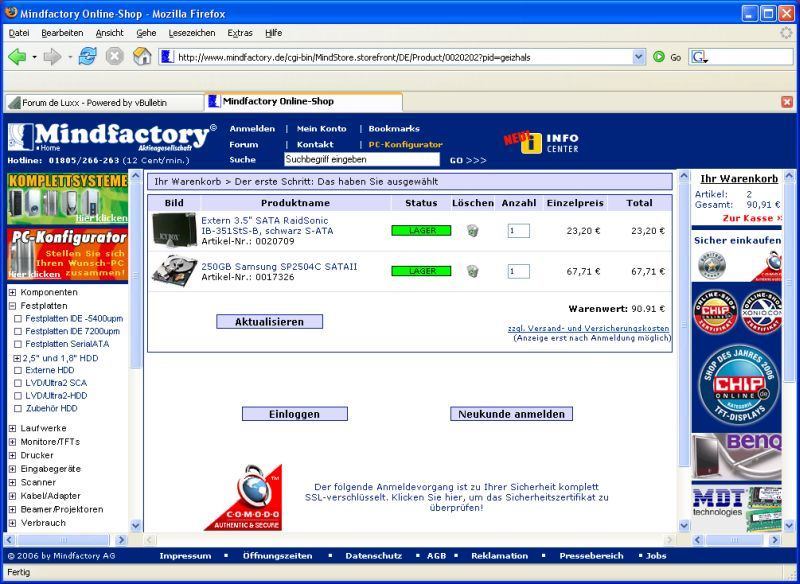Click the Mindfactory logo
800x584 pixels.
coord(112,137)
